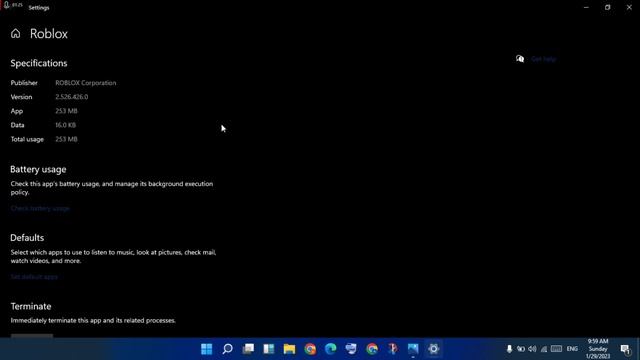Minimize the Settings window
640x360 pixels.
point(586,7)
